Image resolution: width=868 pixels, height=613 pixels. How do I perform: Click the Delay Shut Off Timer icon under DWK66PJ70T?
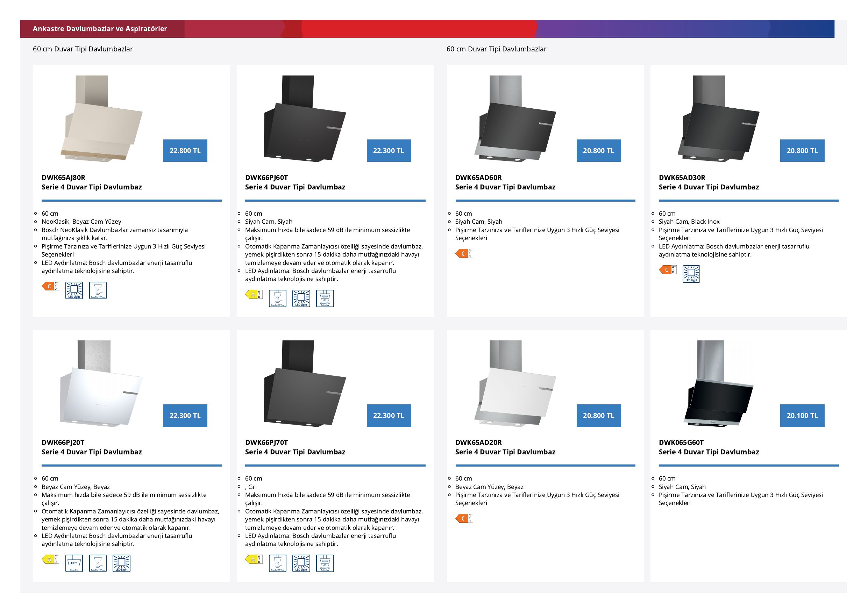(x=278, y=563)
